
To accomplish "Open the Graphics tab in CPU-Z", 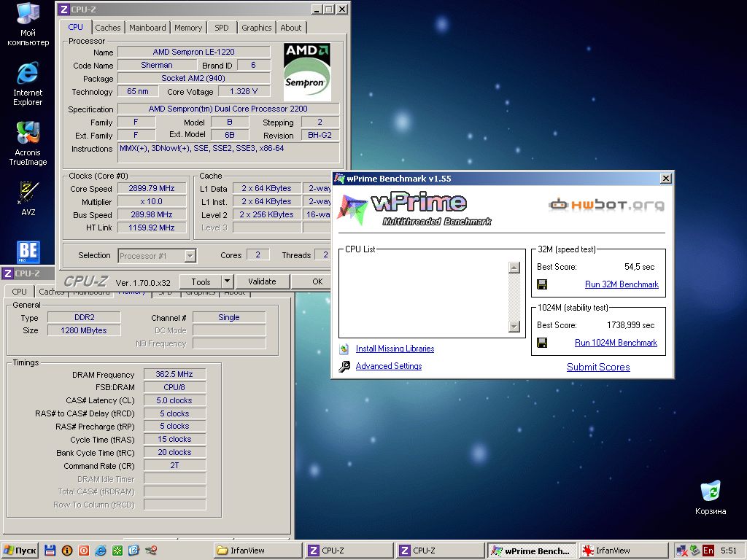I will 256,28.
